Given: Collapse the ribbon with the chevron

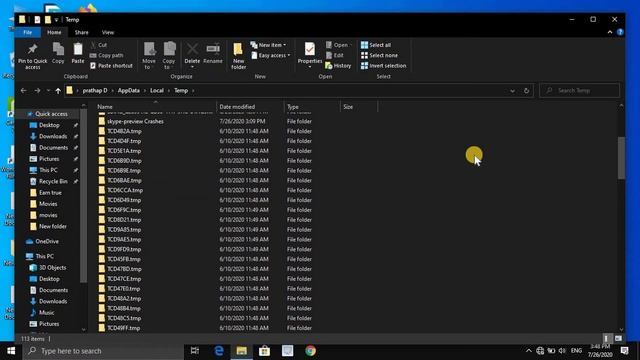Looking at the screenshot, I should [610, 32].
